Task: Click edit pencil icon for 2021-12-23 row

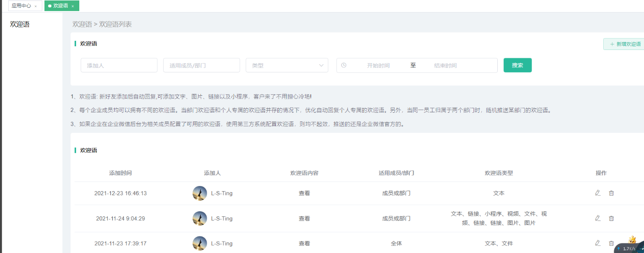Action: (597, 193)
